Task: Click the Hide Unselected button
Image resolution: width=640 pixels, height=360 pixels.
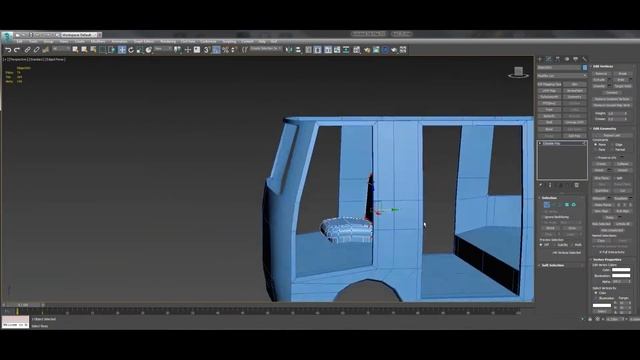Action: click(x=612, y=230)
